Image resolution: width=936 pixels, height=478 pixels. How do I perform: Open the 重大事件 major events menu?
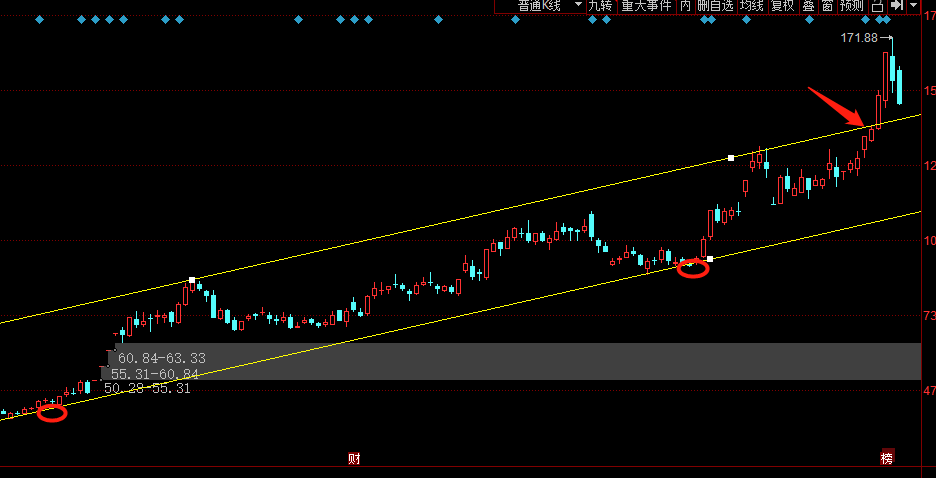click(x=646, y=6)
